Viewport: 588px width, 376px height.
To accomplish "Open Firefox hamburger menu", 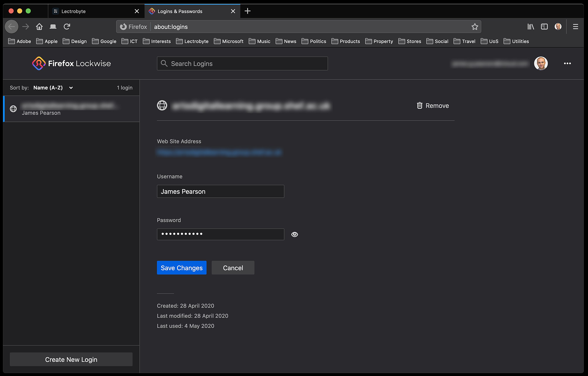I will coord(575,27).
